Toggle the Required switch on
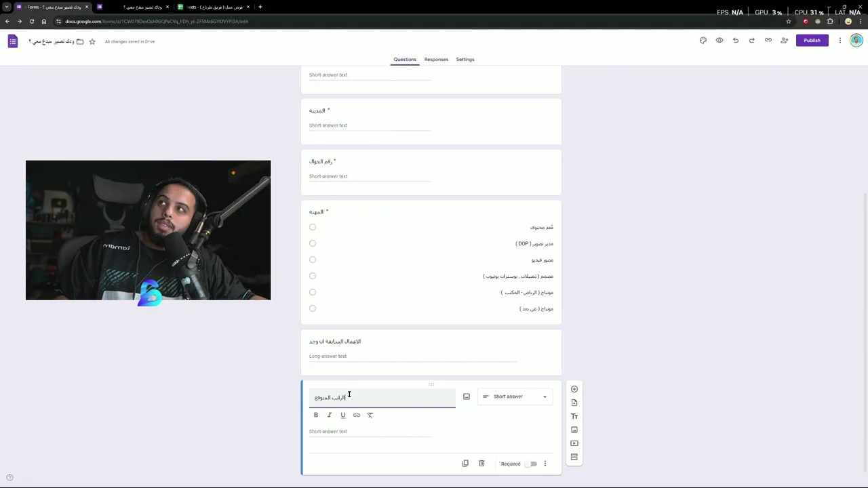The height and width of the screenshot is (488, 868). point(532,464)
